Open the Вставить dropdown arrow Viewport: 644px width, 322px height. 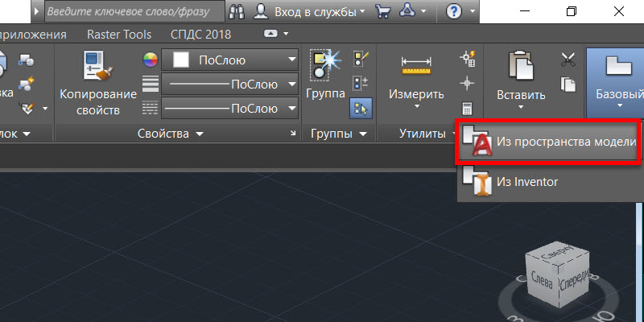pos(521,107)
